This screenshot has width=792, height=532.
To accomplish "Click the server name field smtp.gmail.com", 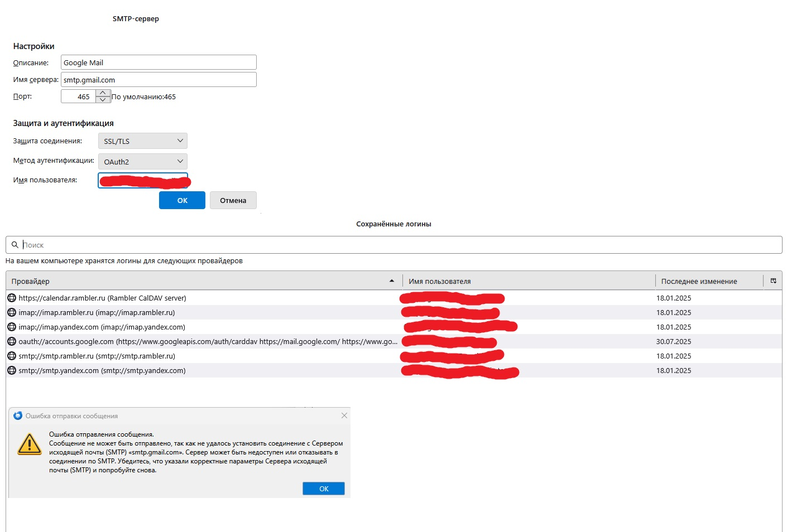I will pyautogui.click(x=159, y=80).
